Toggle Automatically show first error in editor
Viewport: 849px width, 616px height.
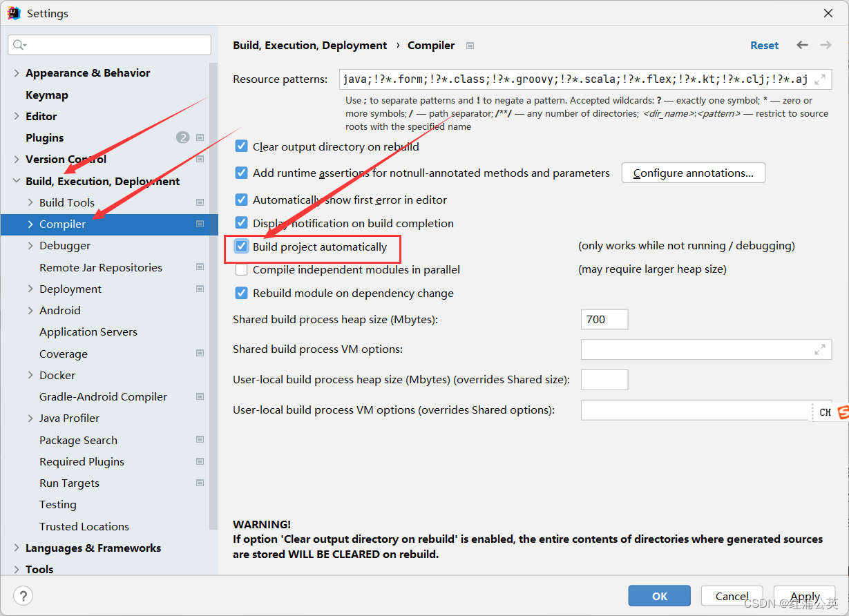coord(241,200)
